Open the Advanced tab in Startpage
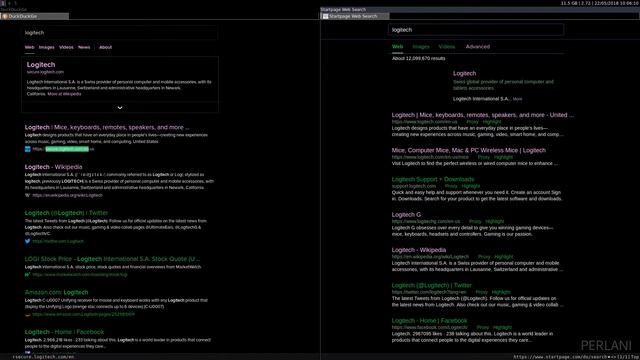The height and width of the screenshot is (360, 640). click(x=478, y=47)
